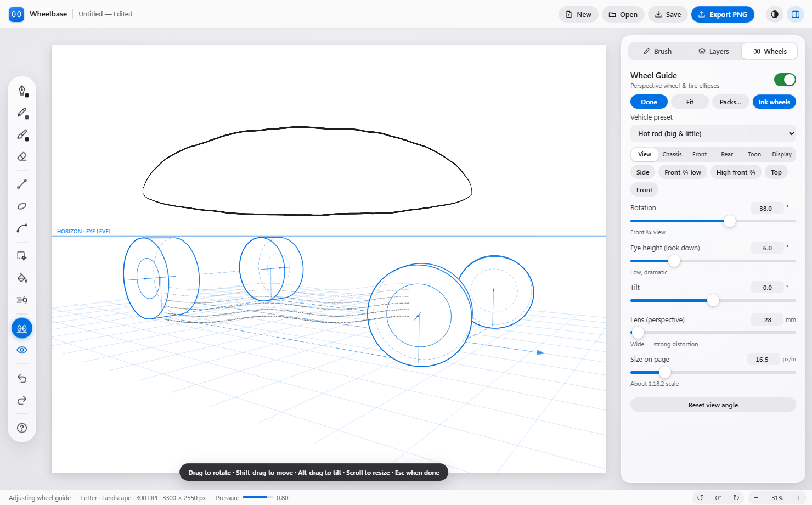The height and width of the screenshot is (505, 812).
Task: Rotate canvas counterclockwise icon in status bar
Action: (x=700, y=498)
